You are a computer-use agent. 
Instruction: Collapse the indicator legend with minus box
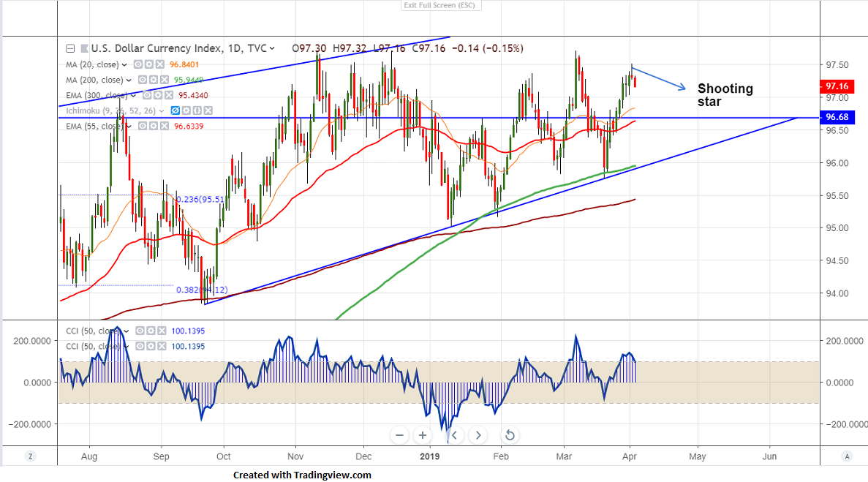[70, 49]
